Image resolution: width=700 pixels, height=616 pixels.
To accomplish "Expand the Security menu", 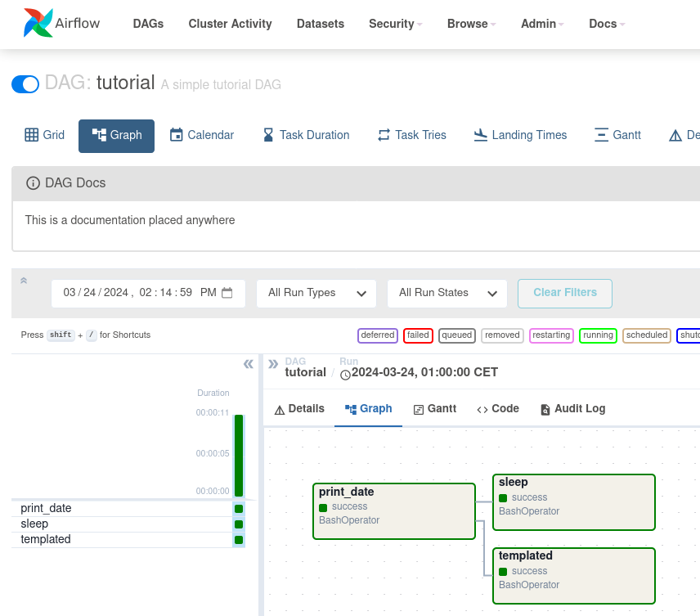I will tap(395, 24).
